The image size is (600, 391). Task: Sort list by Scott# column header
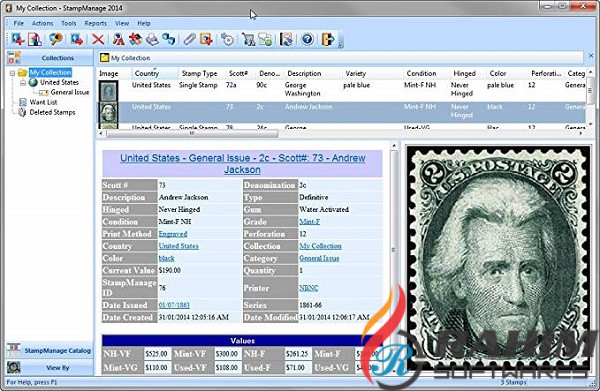(240, 73)
